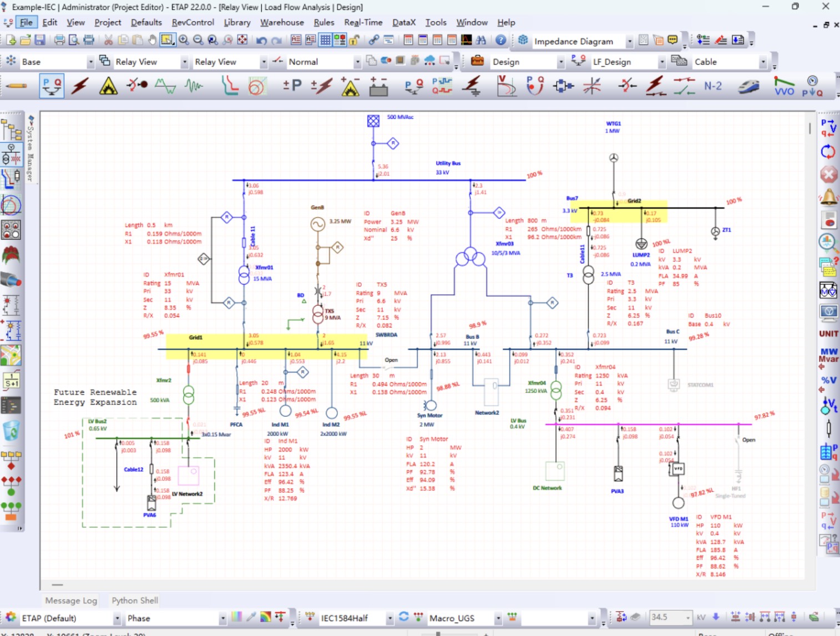Open the Arc Flash analysis mode
The height and width of the screenshot is (636, 840).
pos(108,86)
